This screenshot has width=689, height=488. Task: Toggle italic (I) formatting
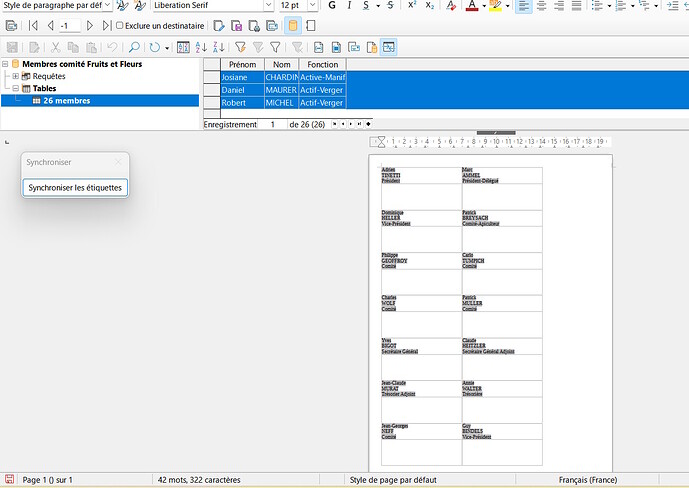349,5
